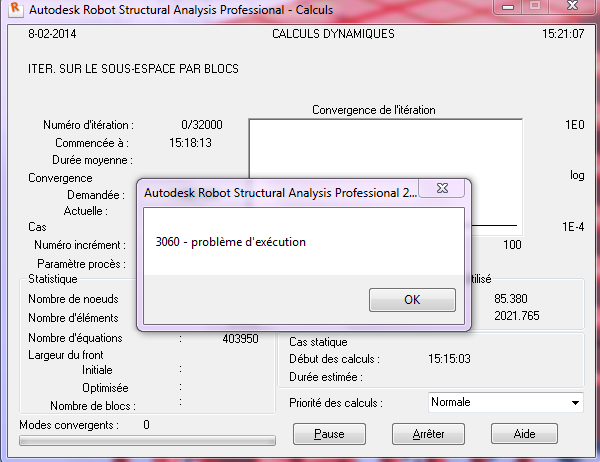Click the Robot application icon in title bar

click(x=15, y=8)
